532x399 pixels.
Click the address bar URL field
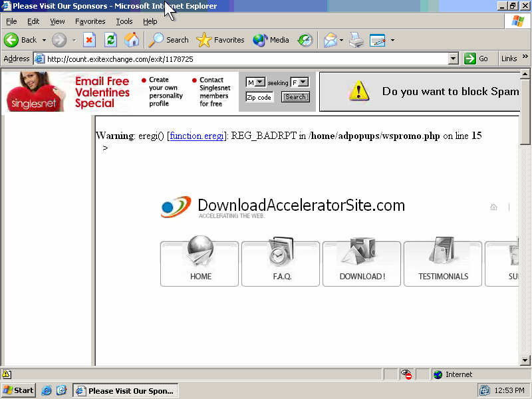[x=247, y=59]
